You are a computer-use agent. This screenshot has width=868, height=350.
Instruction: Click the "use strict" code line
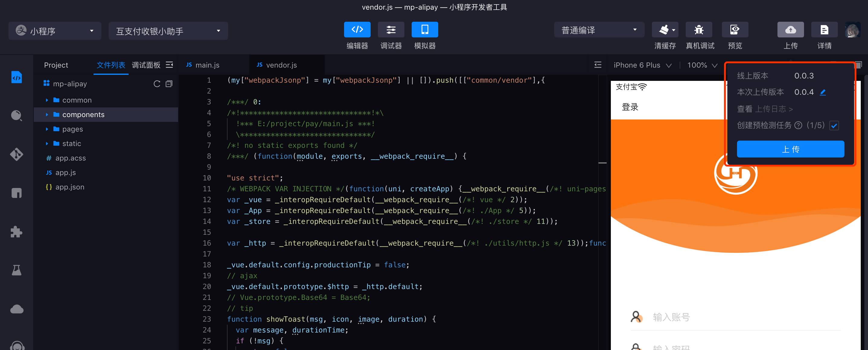255,178
